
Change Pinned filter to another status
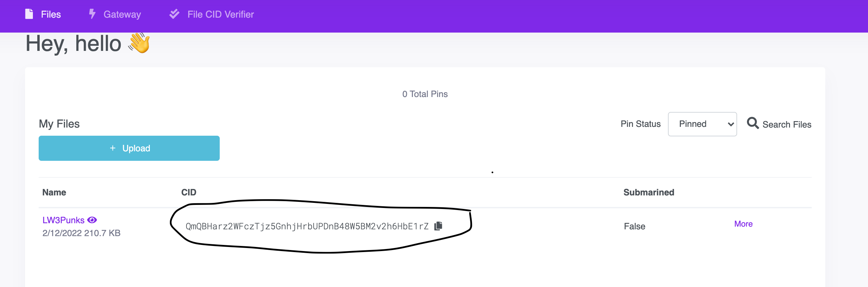[x=702, y=124]
